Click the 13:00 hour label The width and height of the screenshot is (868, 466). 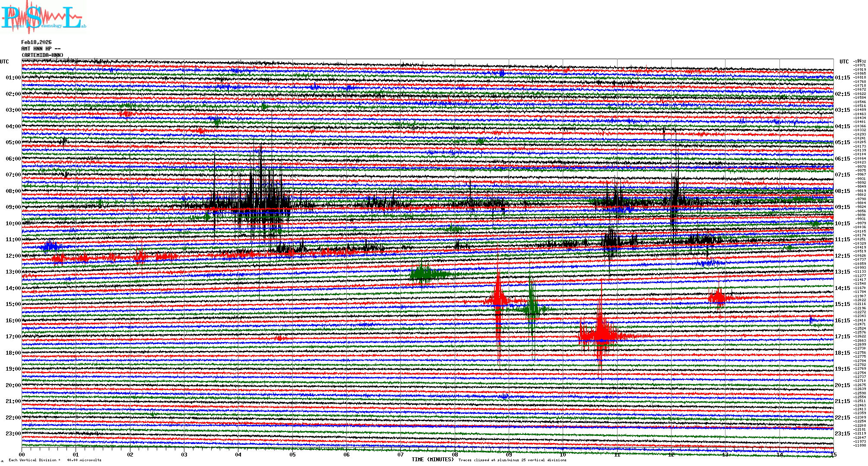click(13, 272)
